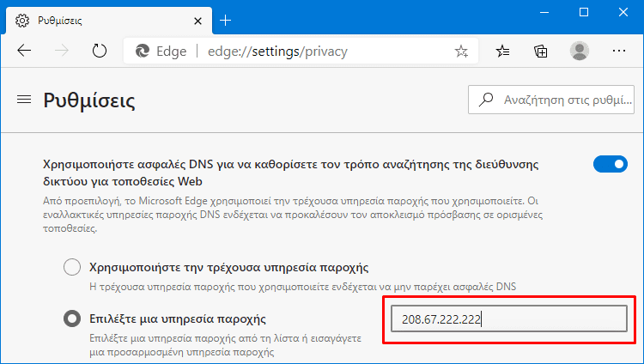
Task: Click the Edge logo in address bar
Action: click(143, 51)
